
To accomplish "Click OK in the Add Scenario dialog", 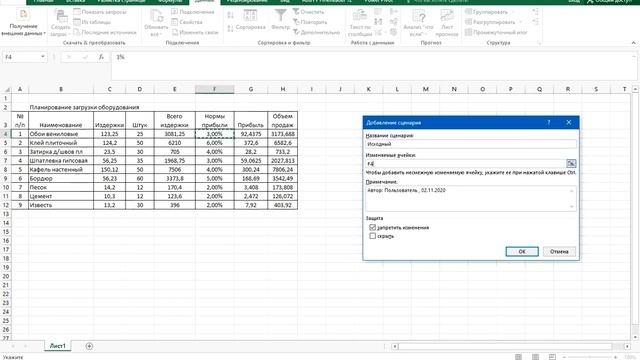I will pos(522,251).
